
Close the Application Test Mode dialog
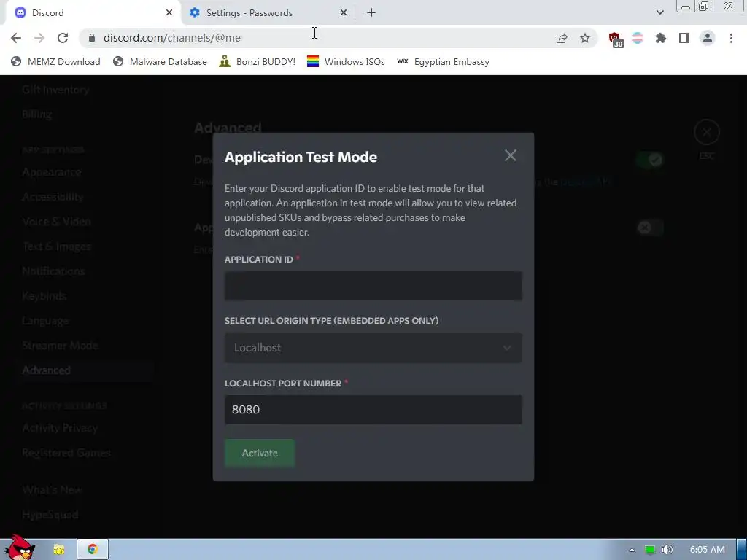[510, 155]
